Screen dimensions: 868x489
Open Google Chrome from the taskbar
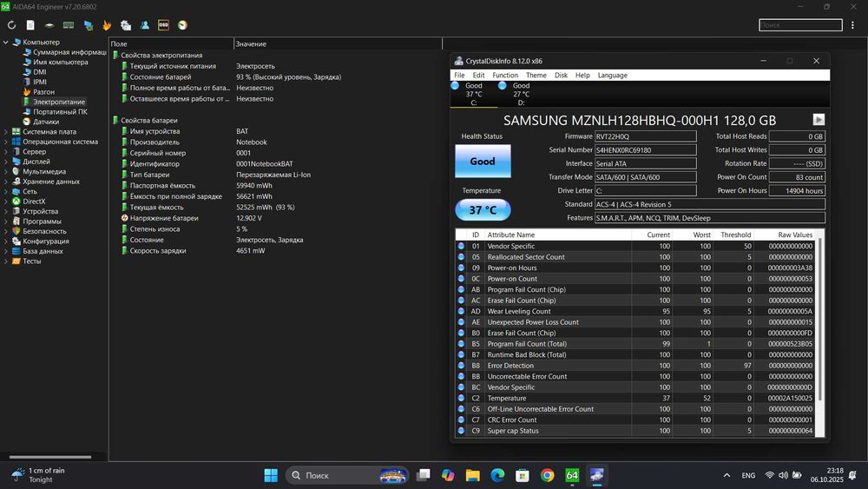click(x=547, y=475)
